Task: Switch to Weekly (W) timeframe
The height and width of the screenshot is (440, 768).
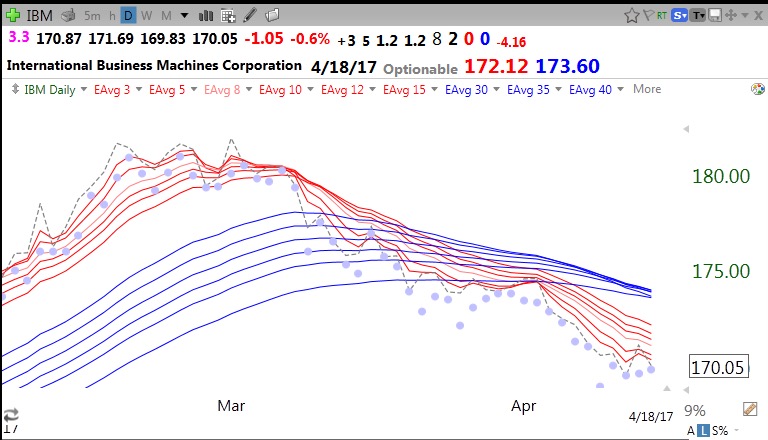Action: pyautogui.click(x=146, y=16)
